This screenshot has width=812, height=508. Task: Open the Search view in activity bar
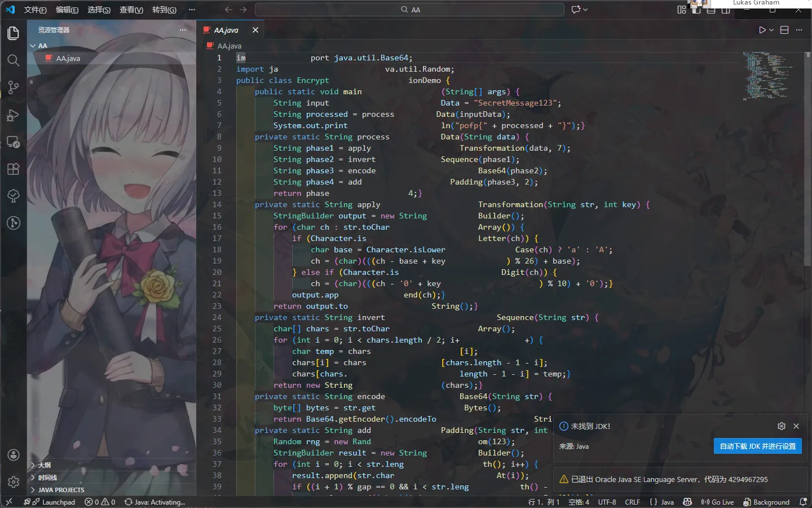click(14, 60)
